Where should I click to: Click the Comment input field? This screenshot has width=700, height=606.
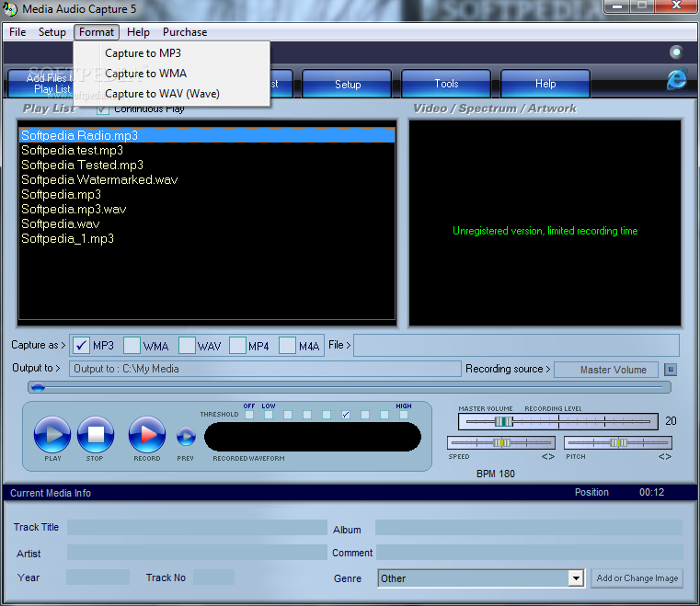coord(530,553)
